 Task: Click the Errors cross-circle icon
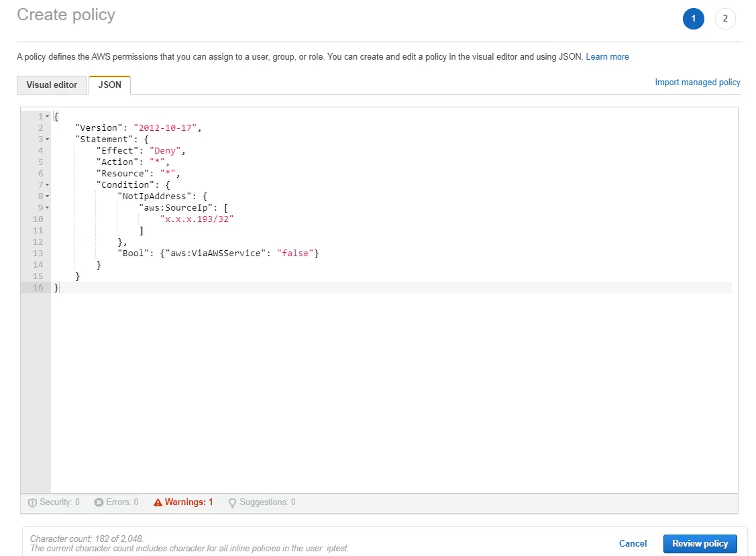click(x=99, y=502)
